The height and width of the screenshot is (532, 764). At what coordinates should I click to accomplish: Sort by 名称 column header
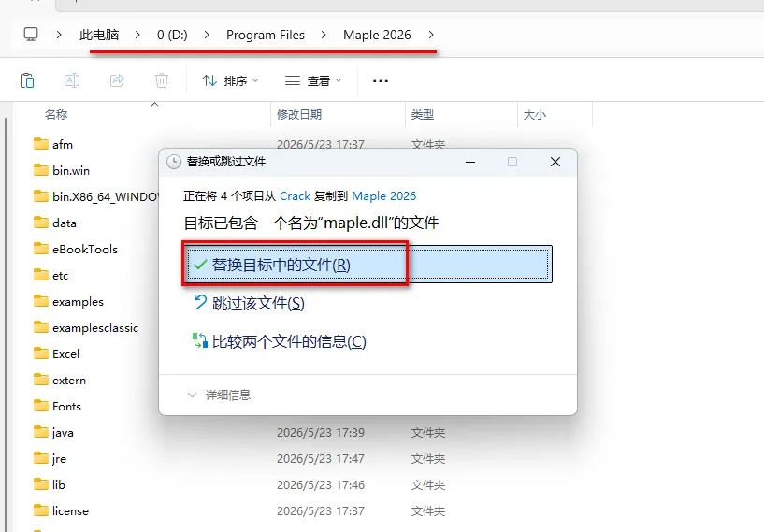(x=56, y=114)
